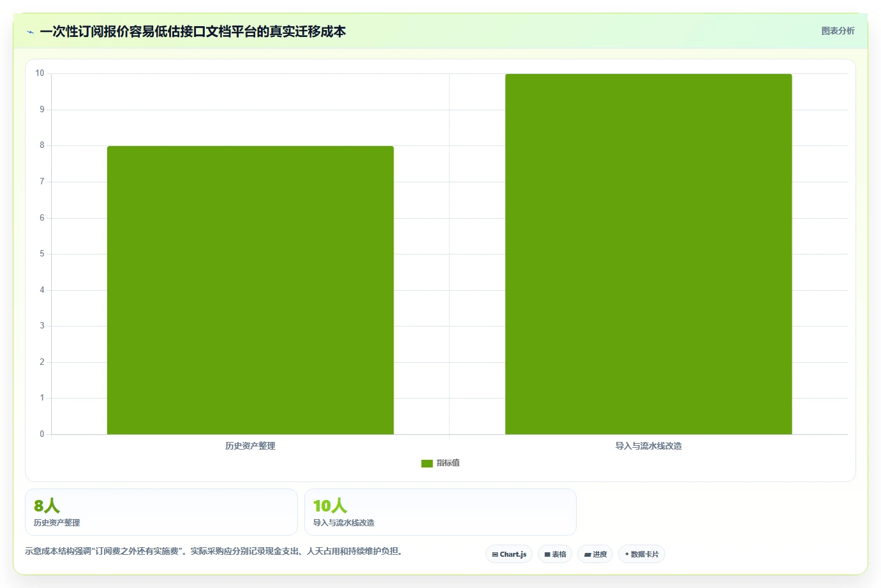Click the lightning icon beside the title

(30, 32)
